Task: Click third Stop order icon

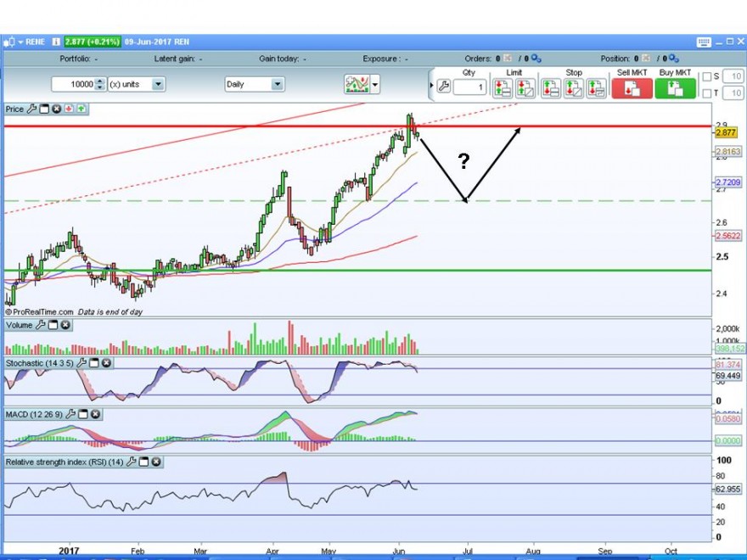Action: coord(597,88)
